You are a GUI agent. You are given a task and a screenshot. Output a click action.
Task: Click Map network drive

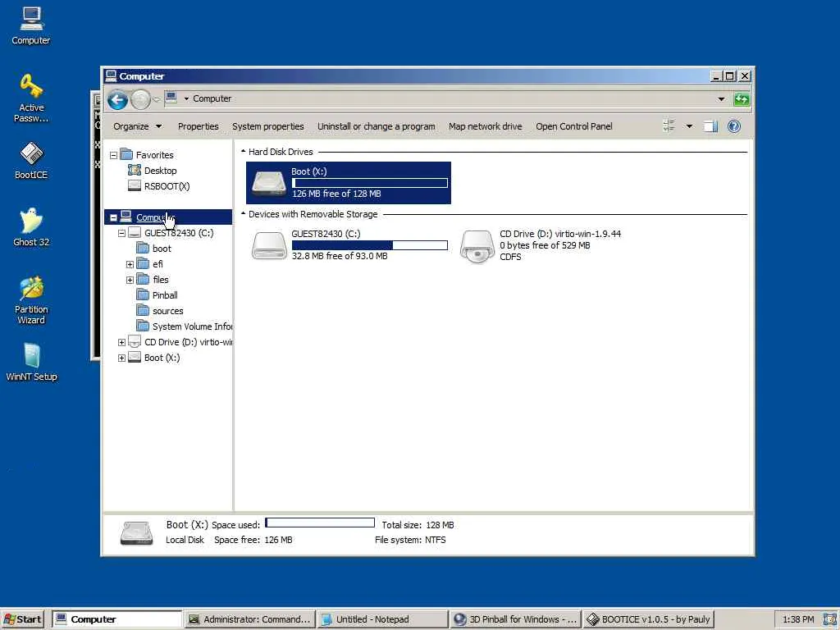click(x=486, y=126)
